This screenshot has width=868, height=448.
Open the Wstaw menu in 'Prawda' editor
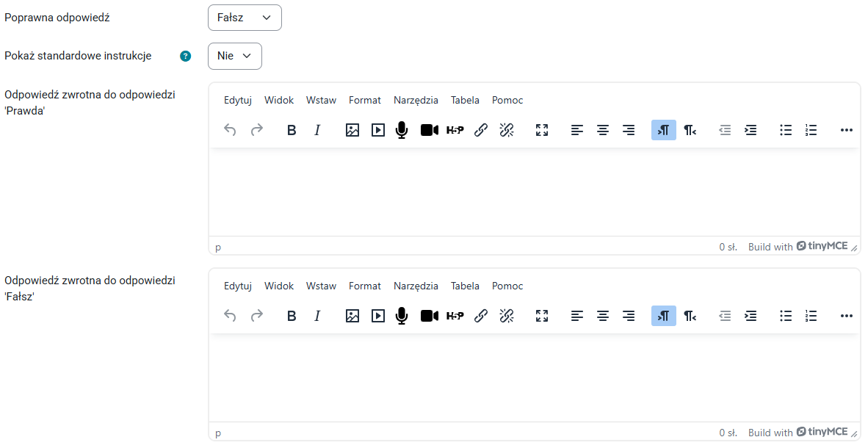(x=321, y=100)
